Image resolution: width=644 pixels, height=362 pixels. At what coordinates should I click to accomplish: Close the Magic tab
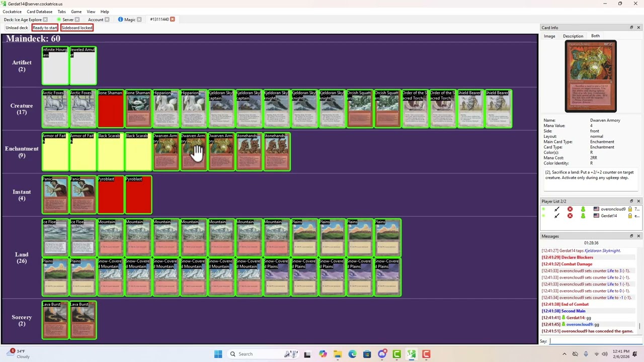click(139, 20)
